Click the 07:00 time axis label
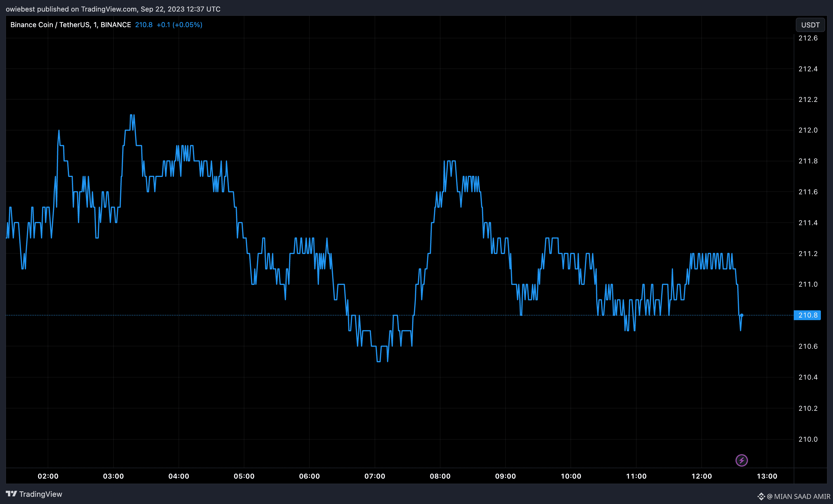Screen dimensions: 833x504 [375, 476]
